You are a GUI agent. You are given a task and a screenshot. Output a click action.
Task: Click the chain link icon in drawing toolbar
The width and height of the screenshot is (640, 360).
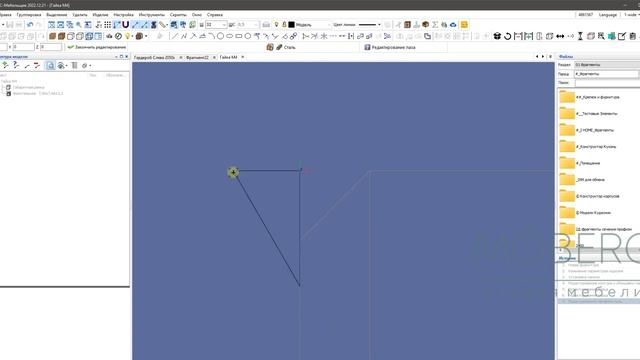293,36
